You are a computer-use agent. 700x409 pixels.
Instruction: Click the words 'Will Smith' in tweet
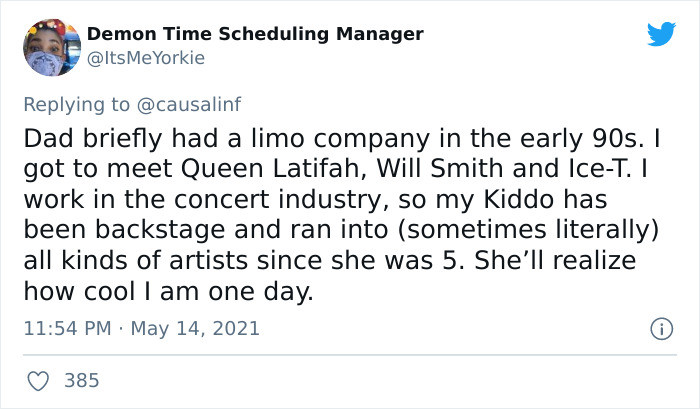pos(440,169)
